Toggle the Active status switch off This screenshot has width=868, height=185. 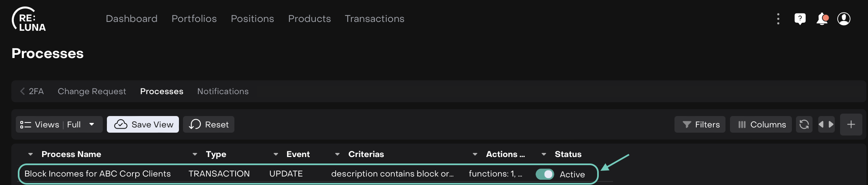pyautogui.click(x=545, y=174)
